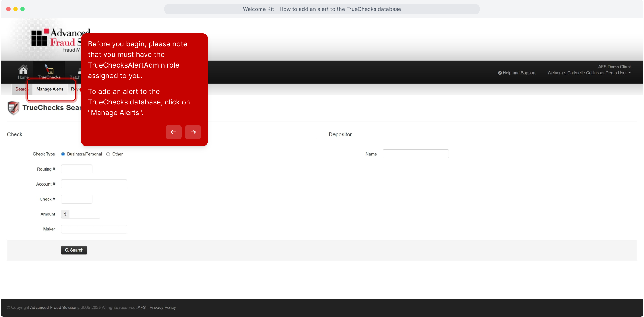Click the Amount input field

coord(85,214)
